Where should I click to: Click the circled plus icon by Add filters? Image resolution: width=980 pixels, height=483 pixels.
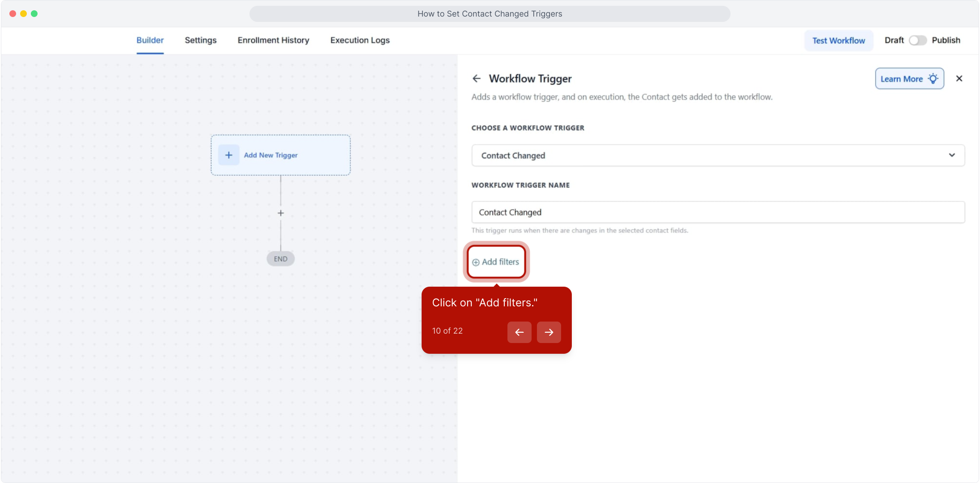coord(476,263)
